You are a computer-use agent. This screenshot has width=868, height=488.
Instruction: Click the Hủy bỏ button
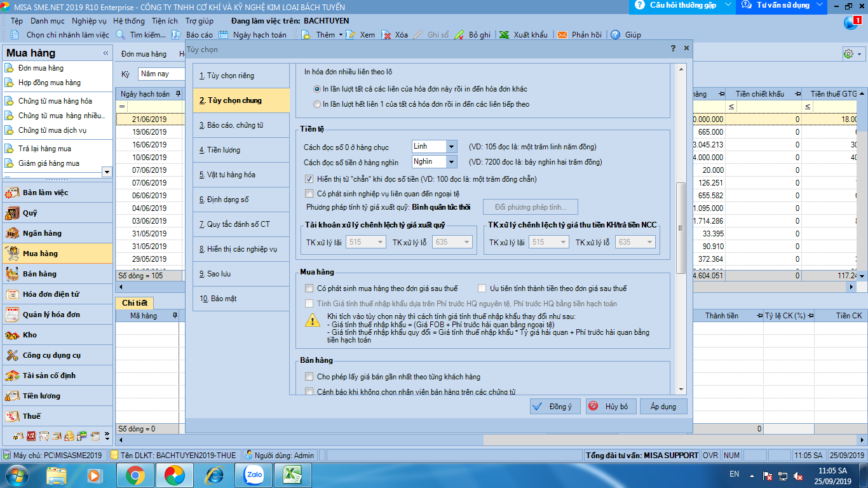[610, 407]
